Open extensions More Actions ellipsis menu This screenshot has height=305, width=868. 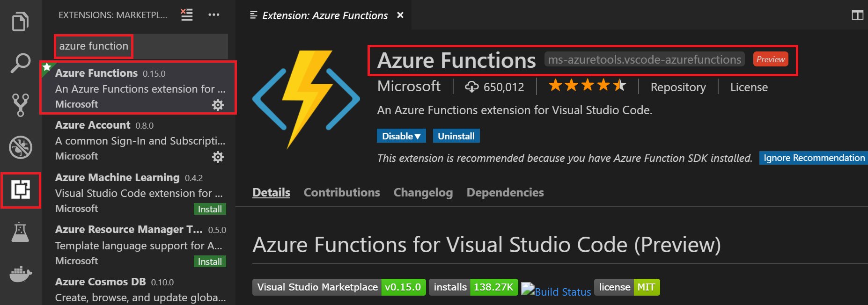[214, 15]
